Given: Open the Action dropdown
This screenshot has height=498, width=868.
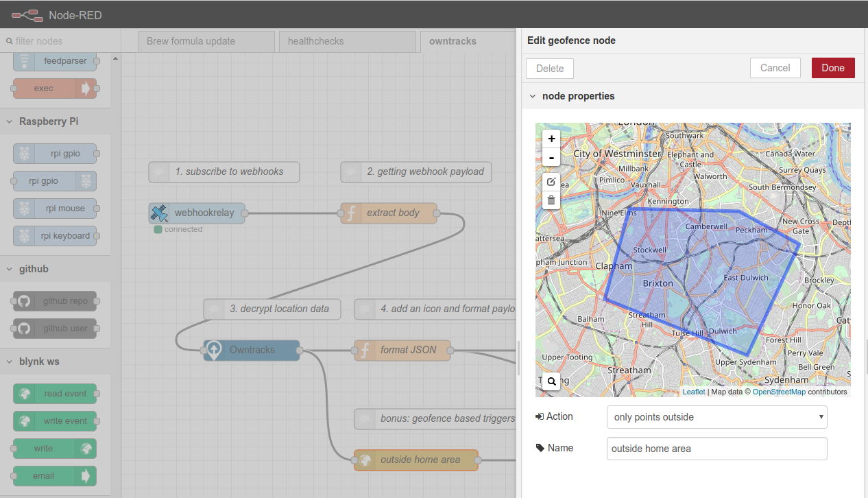Looking at the screenshot, I should [716, 417].
